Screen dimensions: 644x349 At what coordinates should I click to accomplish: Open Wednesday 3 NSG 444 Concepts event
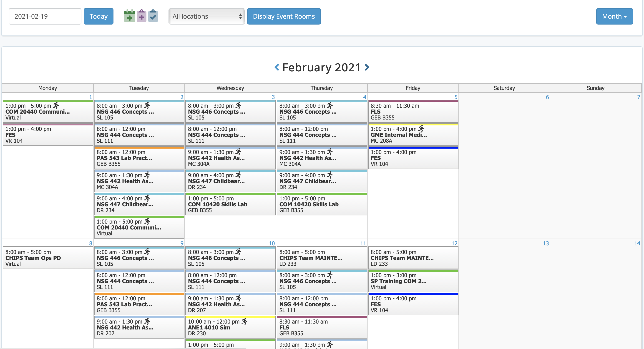click(231, 135)
